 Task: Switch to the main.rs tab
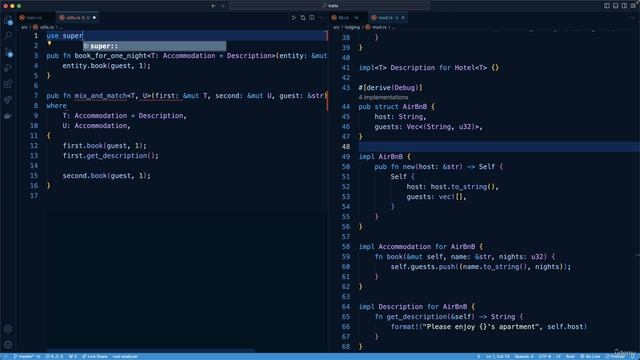pos(34,18)
